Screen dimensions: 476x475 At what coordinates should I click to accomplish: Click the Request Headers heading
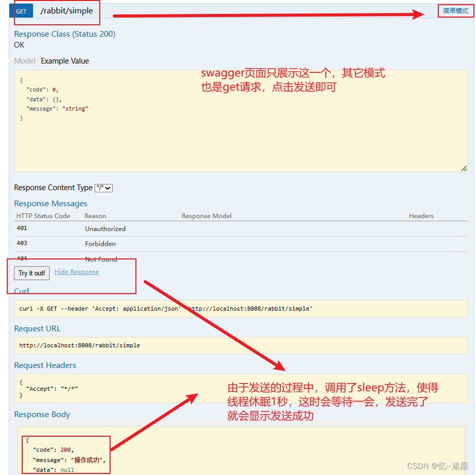45,365
